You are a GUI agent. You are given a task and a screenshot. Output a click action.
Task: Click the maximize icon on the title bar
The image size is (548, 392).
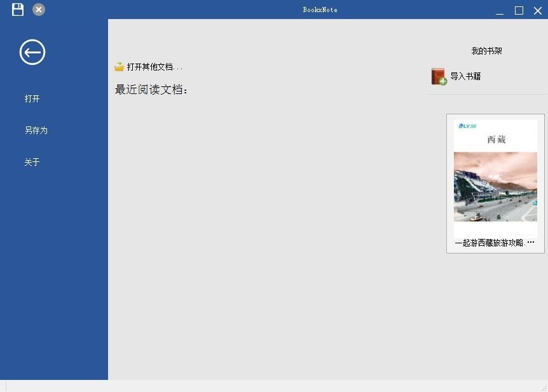point(519,10)
